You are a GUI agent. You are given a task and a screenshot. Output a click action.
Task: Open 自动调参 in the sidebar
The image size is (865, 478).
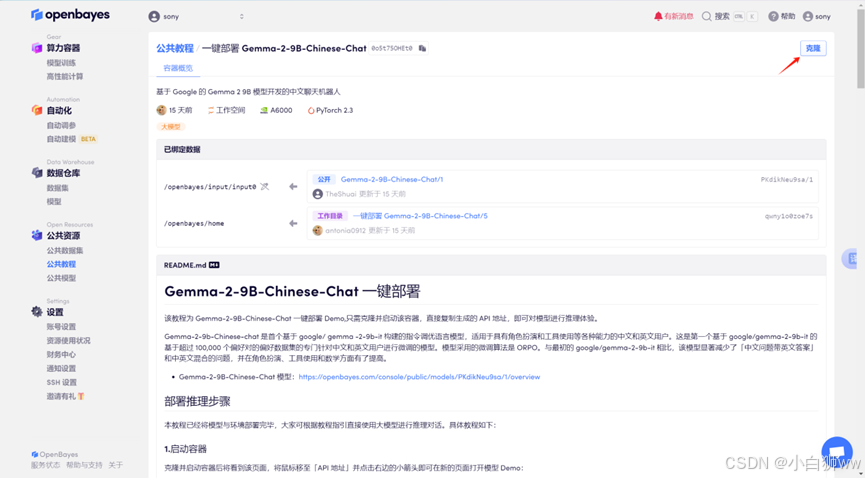point(61,125)
